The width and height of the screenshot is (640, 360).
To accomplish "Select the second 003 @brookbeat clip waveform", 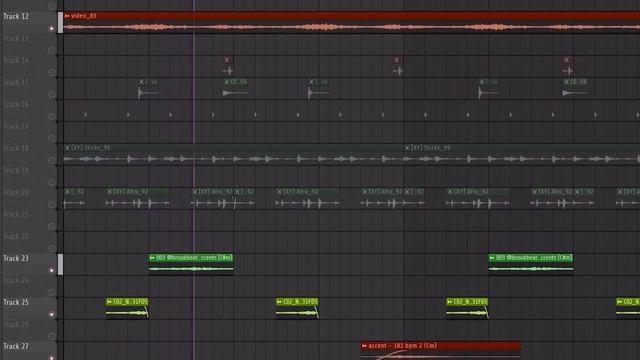I will (x=531, y=269).
